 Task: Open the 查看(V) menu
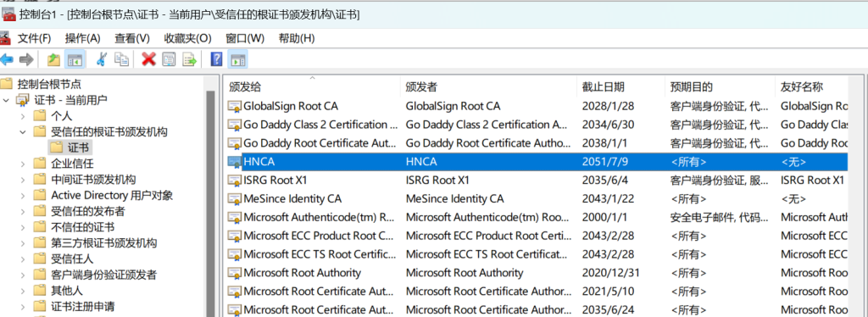(x=132, y=38)
